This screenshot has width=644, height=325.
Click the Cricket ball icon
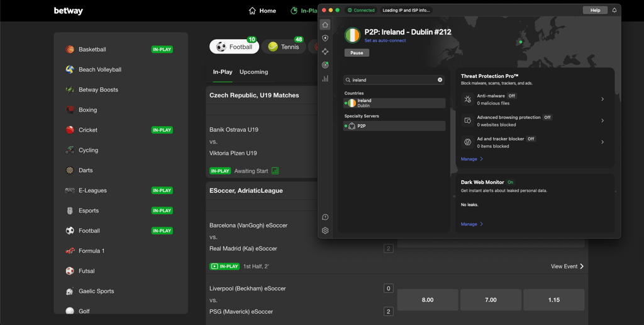coord(70,130)
